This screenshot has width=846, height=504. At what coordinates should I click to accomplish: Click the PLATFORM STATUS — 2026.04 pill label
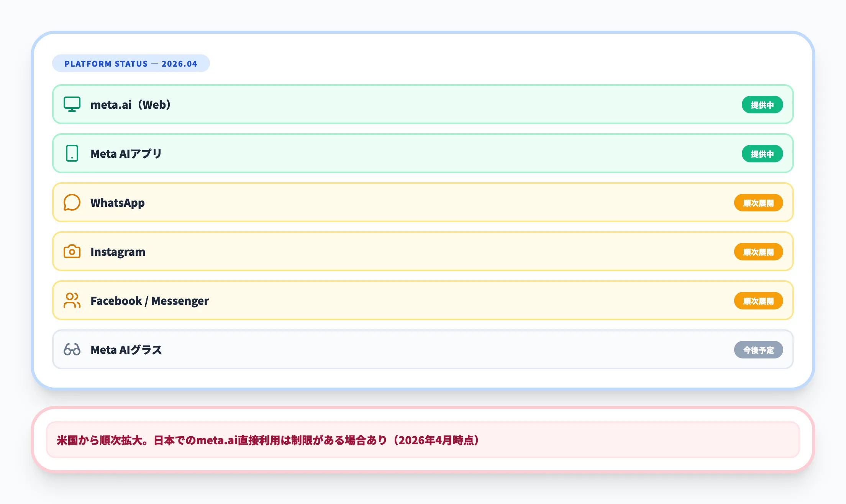tap(131, 64)
